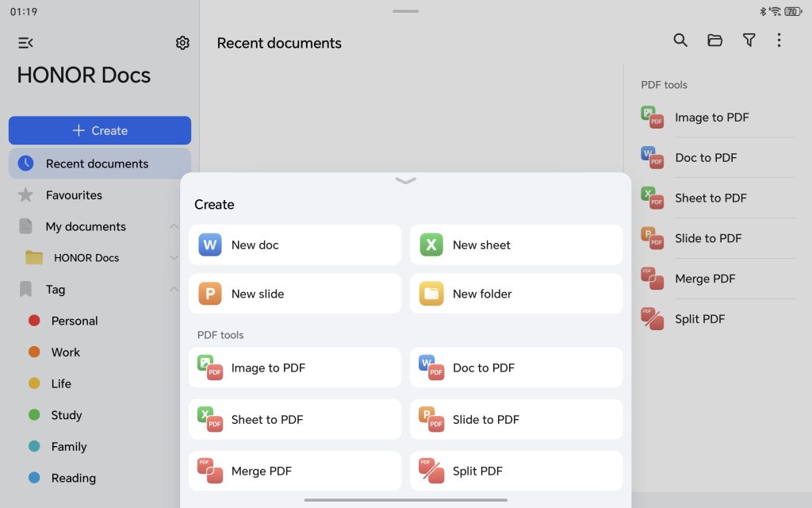Open Image to PDF in the right panel

(711, 117)
